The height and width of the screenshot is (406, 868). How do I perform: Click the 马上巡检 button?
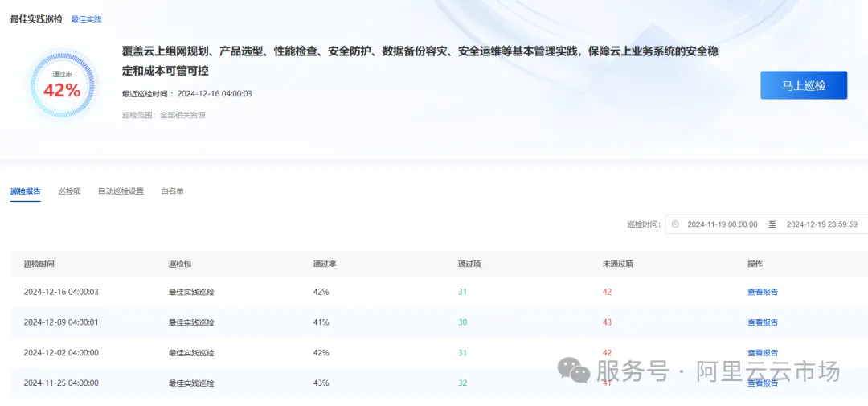click(803, 85)
